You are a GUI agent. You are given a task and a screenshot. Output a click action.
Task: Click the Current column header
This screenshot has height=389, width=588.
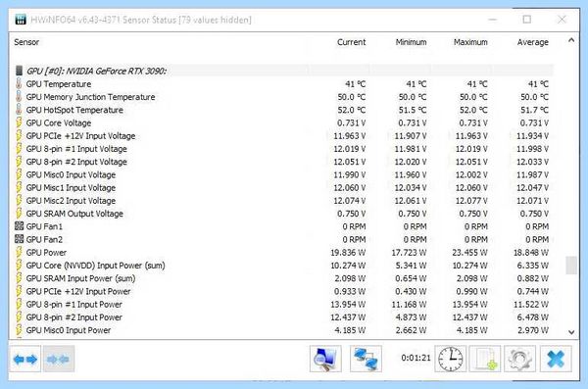[x=351, y=42]
